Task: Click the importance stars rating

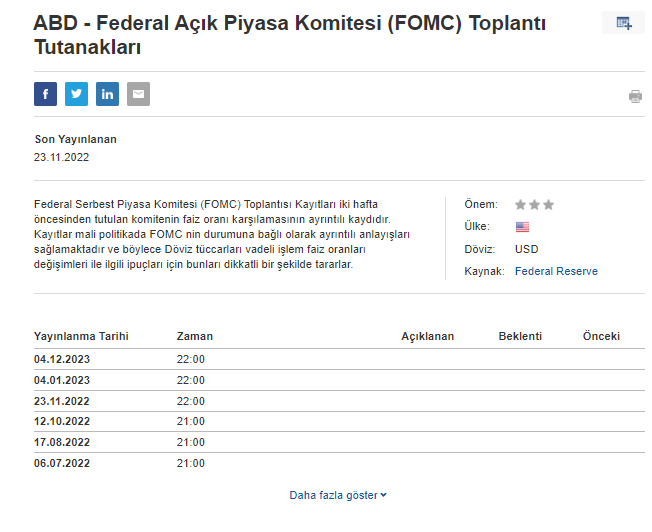Action: pyautogui.click(x=534, y=204)
